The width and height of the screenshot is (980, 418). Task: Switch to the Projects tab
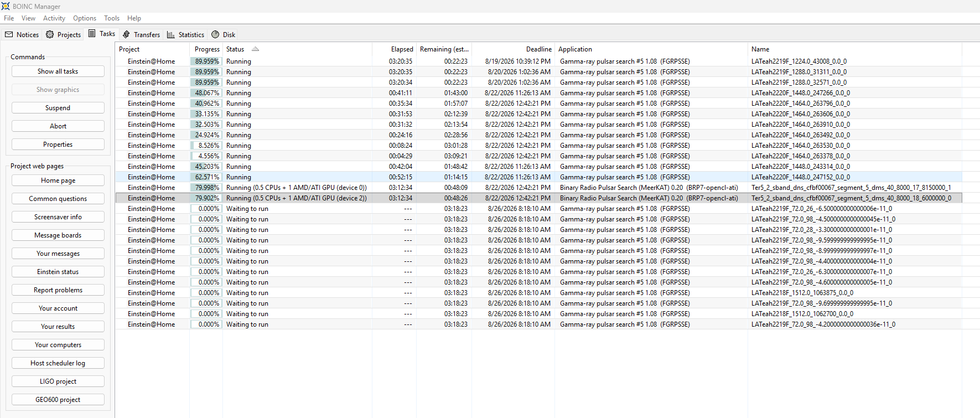[64, 34]
